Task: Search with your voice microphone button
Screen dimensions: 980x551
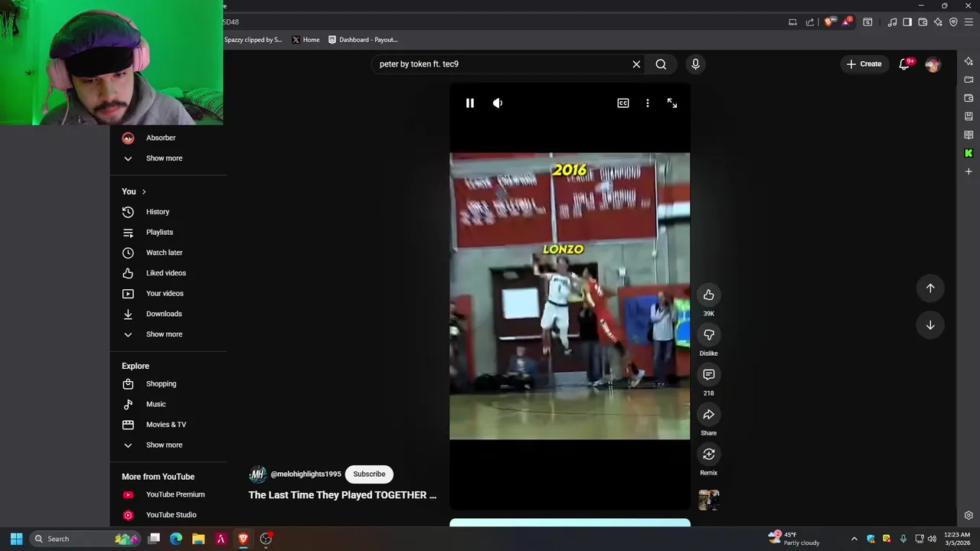Action: (x=695, y=64)
